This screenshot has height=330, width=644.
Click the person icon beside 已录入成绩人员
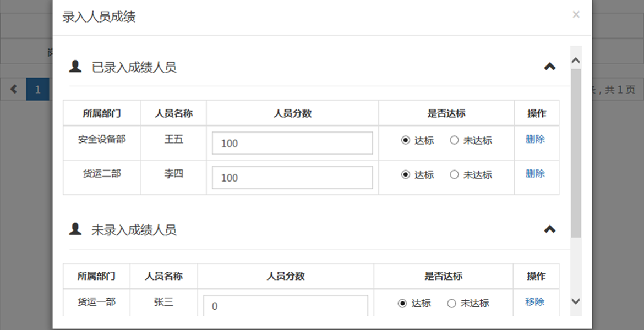point(75,66)
